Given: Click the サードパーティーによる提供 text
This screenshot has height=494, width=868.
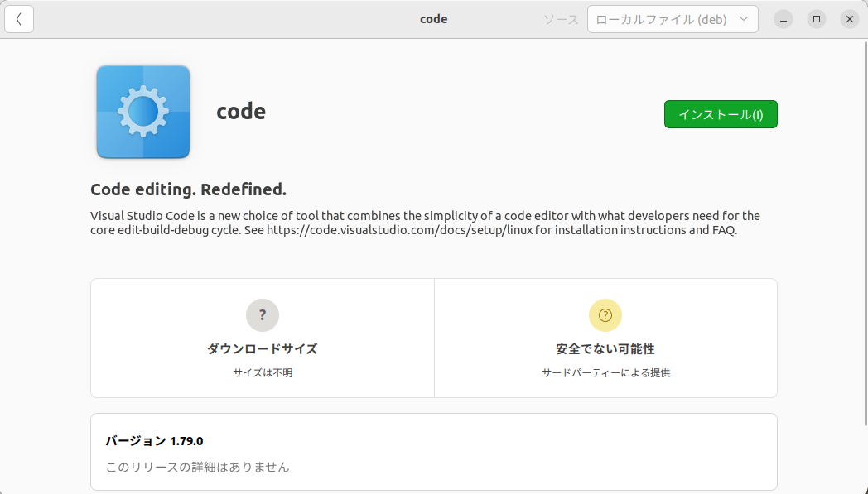Looking at the screenshot, I should [605, 373].
